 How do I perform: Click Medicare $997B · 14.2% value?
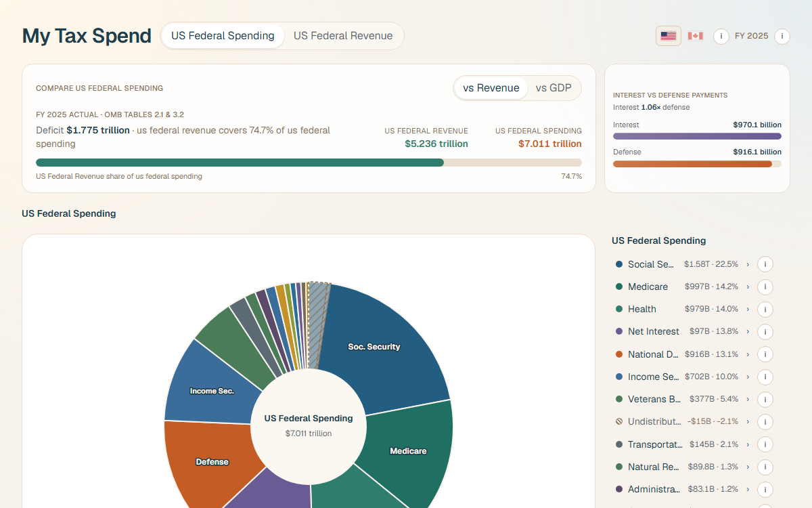click(x=711, y=287)
